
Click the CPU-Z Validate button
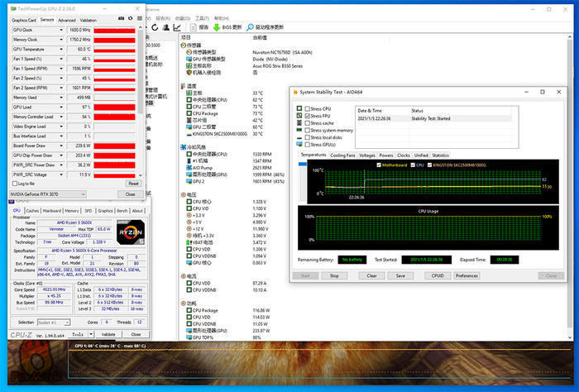108,334
